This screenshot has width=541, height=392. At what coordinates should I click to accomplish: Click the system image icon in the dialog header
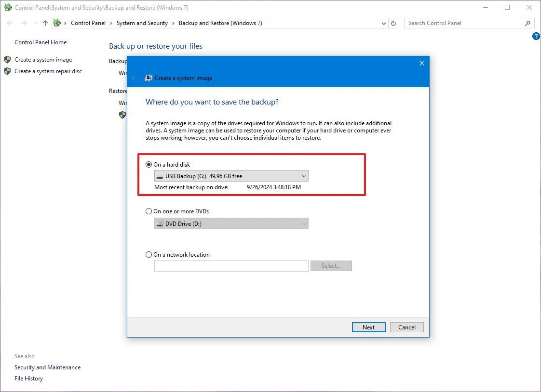pos(148,78)
